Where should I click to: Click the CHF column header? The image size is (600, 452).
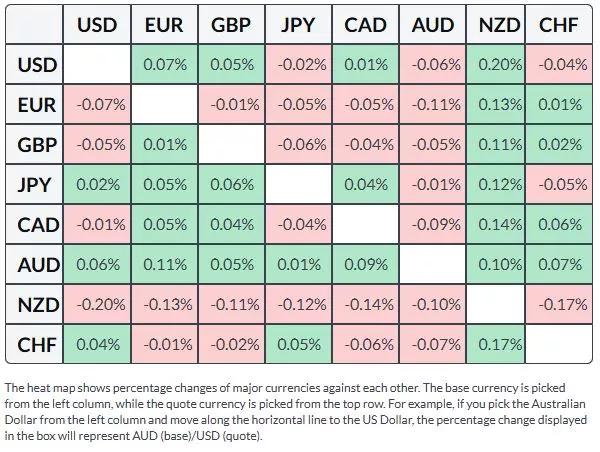click(560, 25)
